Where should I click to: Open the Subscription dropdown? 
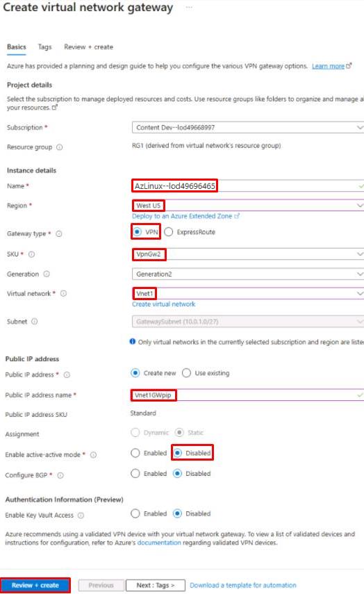click(x=248, y=128)
